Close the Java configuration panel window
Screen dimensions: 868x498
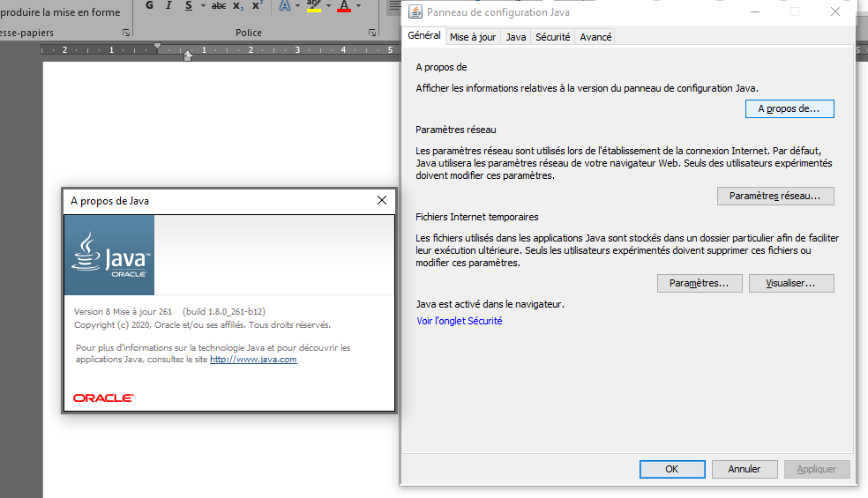pos(835,11)
